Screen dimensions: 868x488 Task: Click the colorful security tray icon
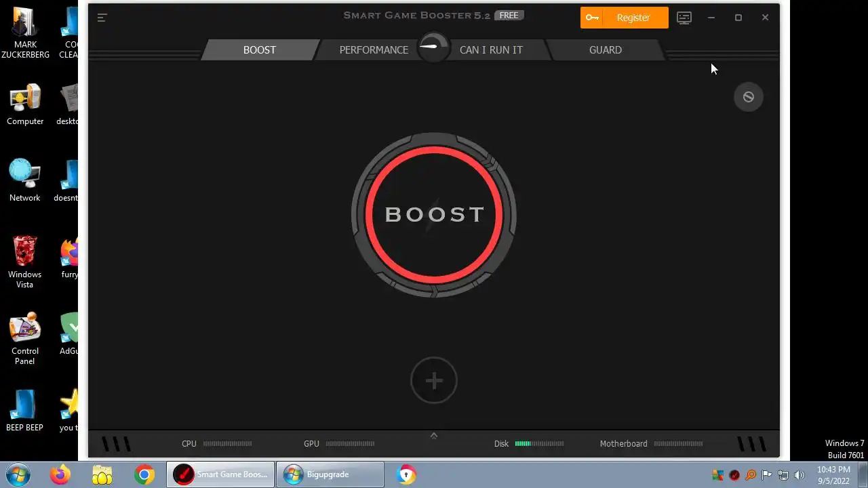tap(718, 475)
